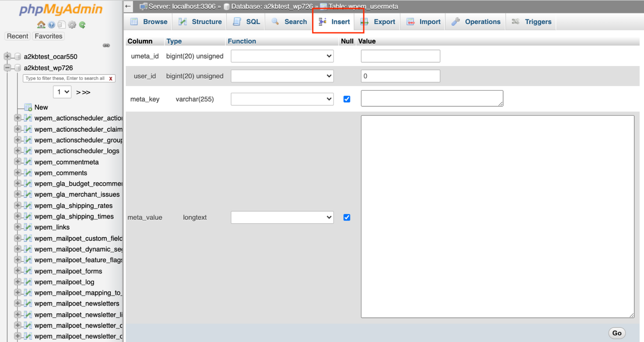This screenshot has height=342, width=644.
Task: Toggle the Null checkbox for meta_key
Action: point(347,99)
